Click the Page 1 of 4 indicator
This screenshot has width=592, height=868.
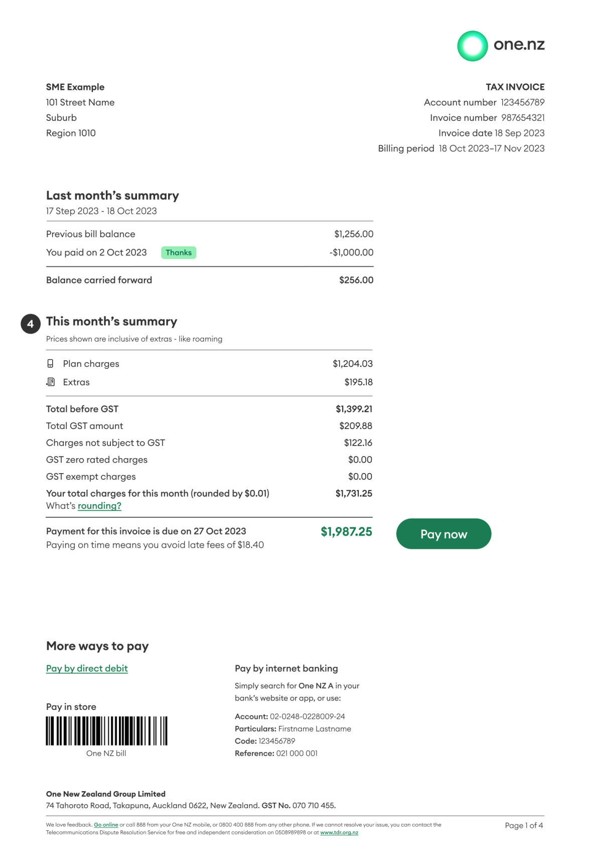point(524,825)
